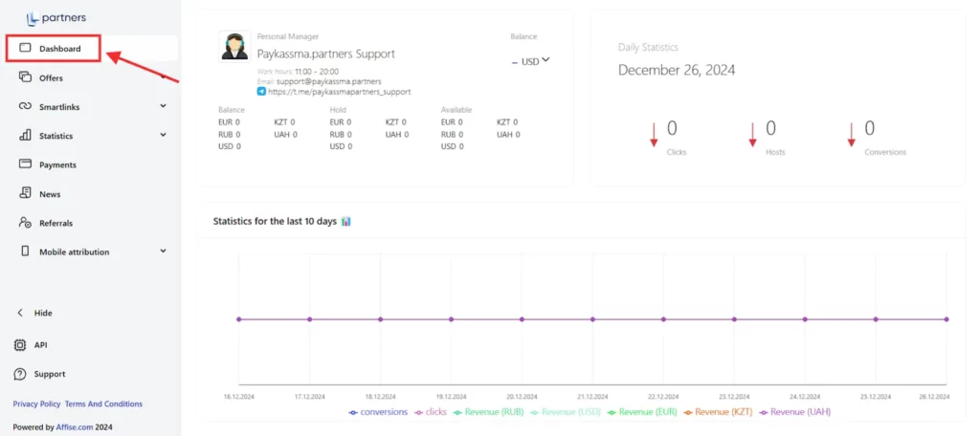The image size is (980, 436).
Task: Toggle the conversions series in chart legend
Action: [378, 412]
